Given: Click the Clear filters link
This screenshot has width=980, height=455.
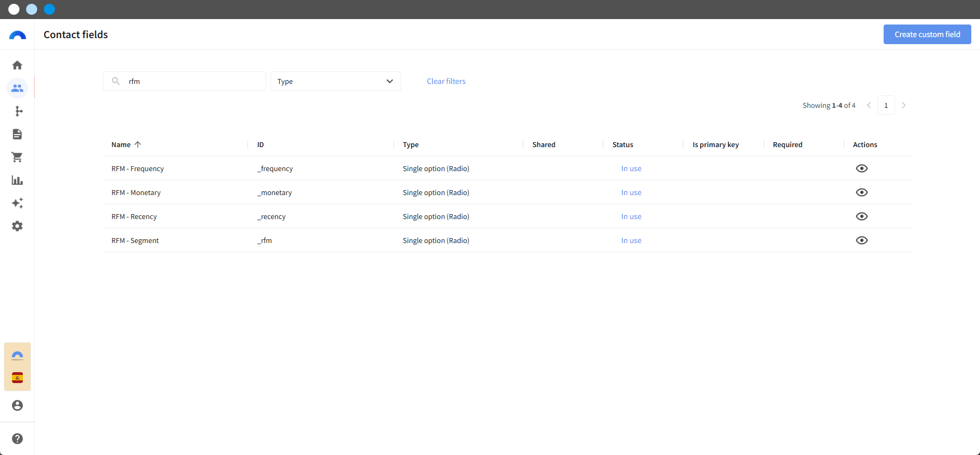Looking at the screenshot, I should click(446, 81).
